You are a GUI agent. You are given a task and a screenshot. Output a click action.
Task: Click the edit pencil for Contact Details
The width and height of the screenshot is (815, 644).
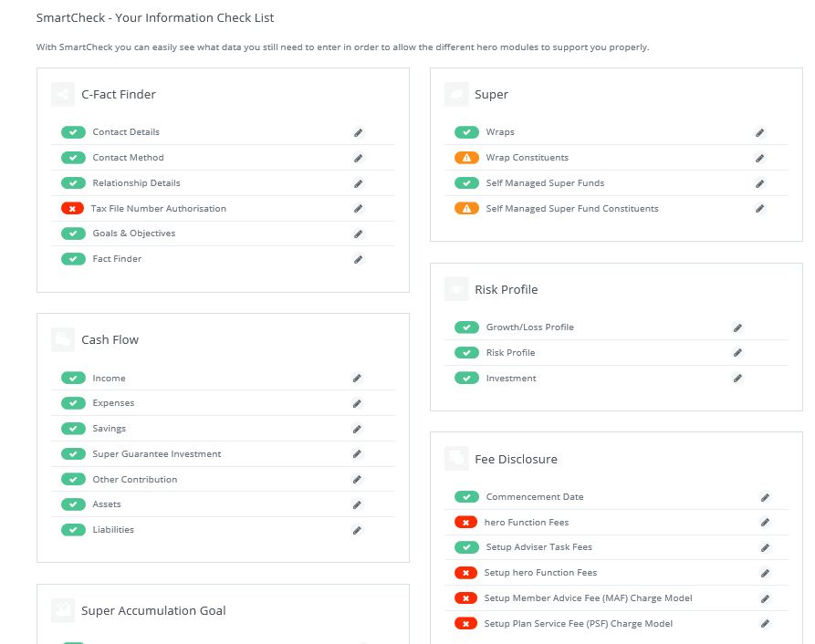pos(359,132)
